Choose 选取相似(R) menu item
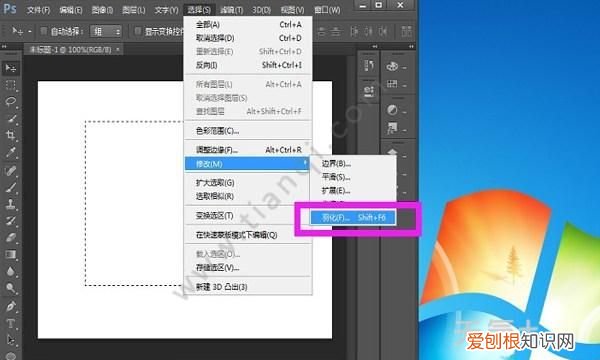600x360 pixels. click(x=248, y=196)
